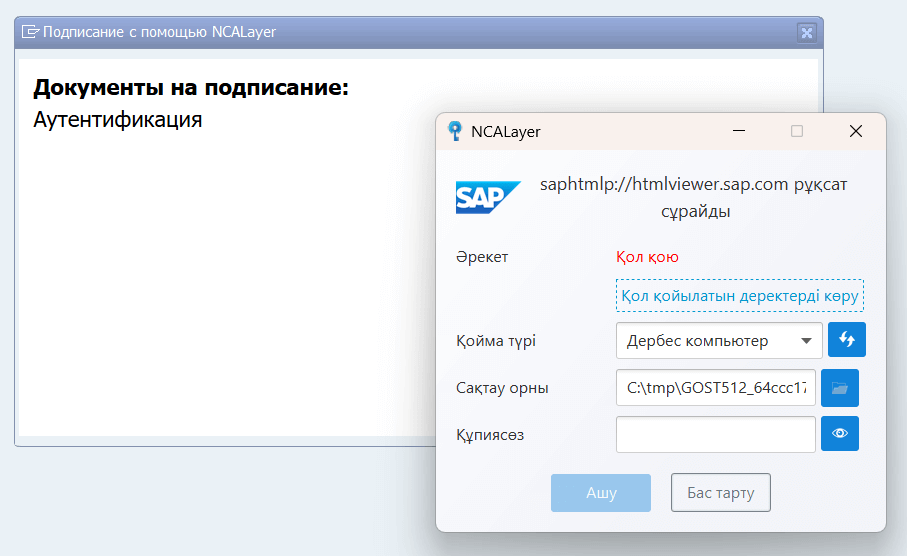Close the Подписание с помощью NCALayer window
Viewport: 907px width, 556px height.
[806, 32]
